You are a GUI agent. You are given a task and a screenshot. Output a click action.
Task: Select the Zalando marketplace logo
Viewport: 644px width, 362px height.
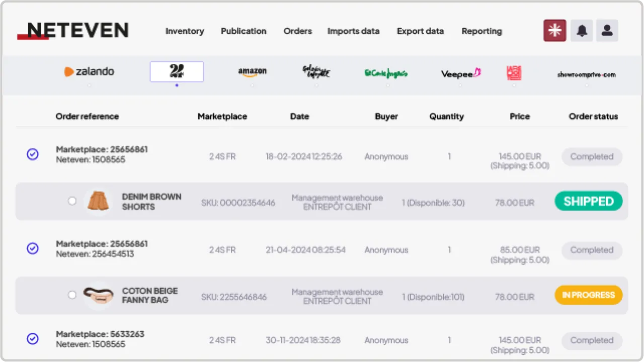(89, 72)
